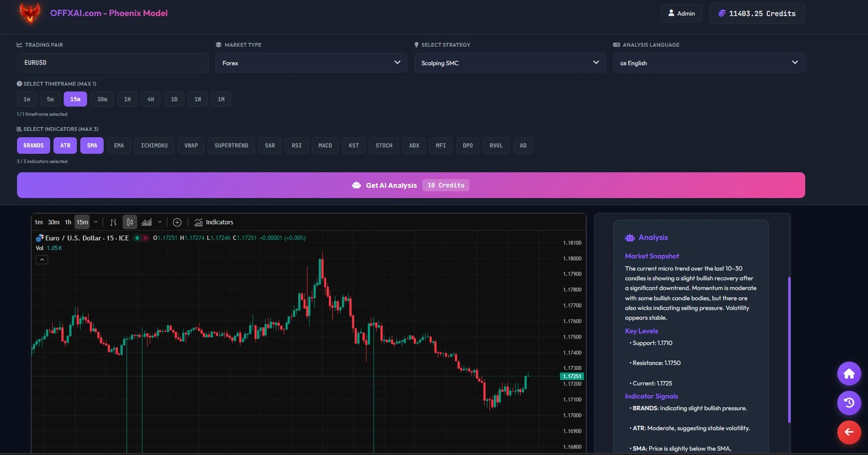This screenshot has width=868, height=455.
Task: Switch chart to 1m interval
Action: [38, 222]
